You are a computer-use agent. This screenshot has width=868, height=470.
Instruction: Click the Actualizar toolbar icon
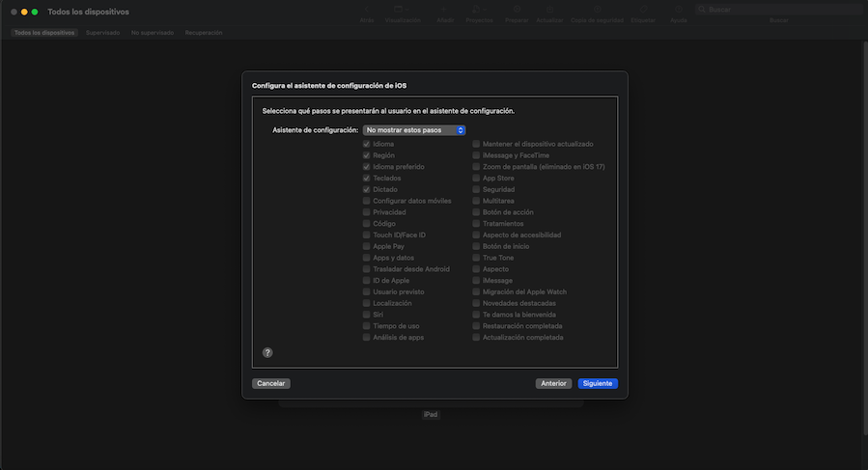[x=548, y=11]
